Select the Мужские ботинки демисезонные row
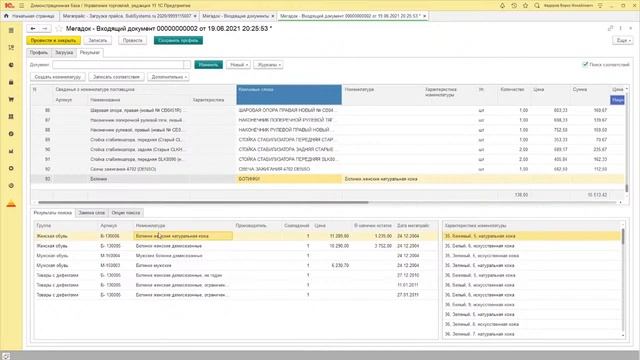640x360 pixels. pyautogui.click(x=236, y=256)
